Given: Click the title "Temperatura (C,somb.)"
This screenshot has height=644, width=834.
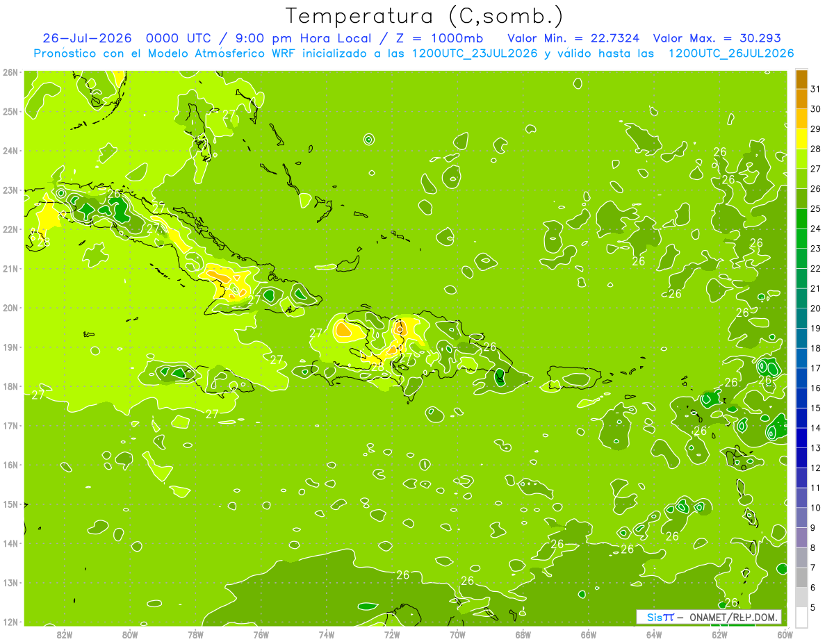Looking at the screenshot, I should [425, 16].
